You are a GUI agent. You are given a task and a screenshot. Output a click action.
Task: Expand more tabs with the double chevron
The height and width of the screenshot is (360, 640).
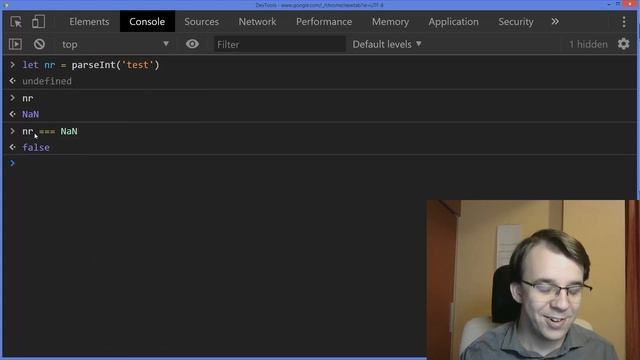[x=555, y=21]
